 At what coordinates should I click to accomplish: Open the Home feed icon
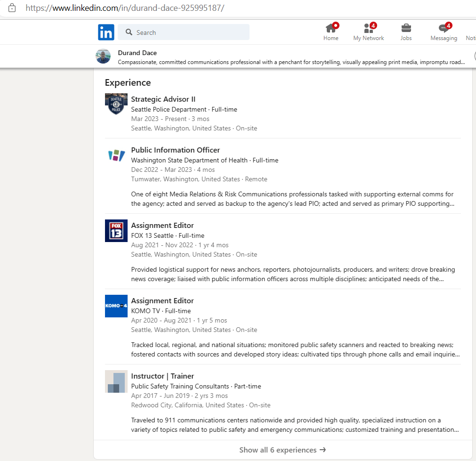click(331, 28)
